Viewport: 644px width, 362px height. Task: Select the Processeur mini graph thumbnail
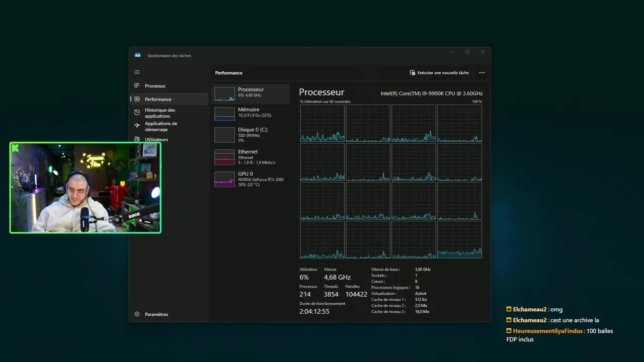click(x=224, y=94)
